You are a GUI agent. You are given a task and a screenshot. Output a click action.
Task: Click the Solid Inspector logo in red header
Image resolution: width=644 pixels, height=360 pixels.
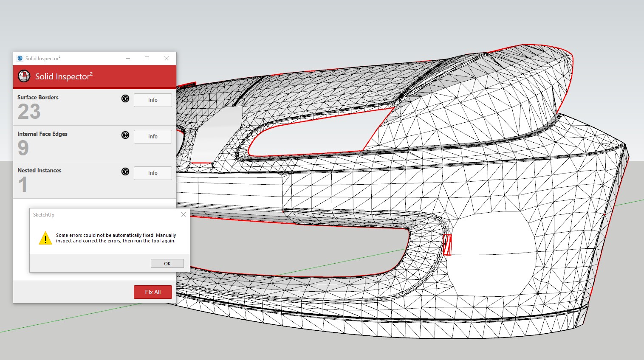24,76
